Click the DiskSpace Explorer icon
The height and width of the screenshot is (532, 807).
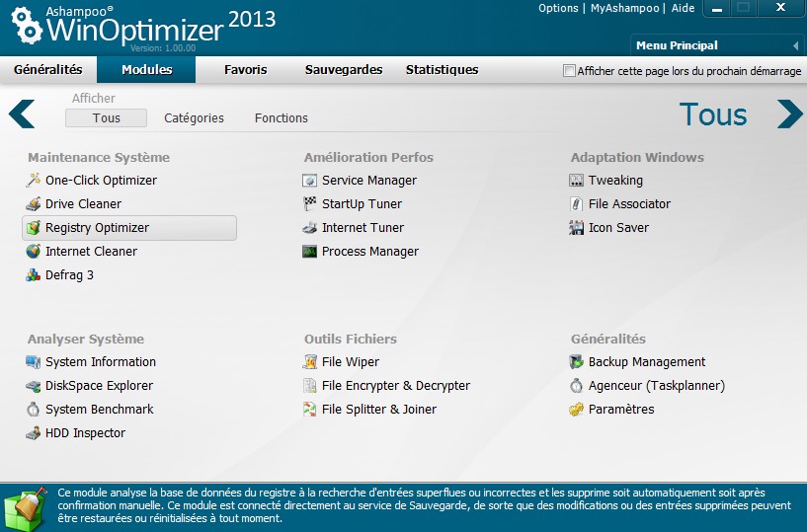point(34,385)
